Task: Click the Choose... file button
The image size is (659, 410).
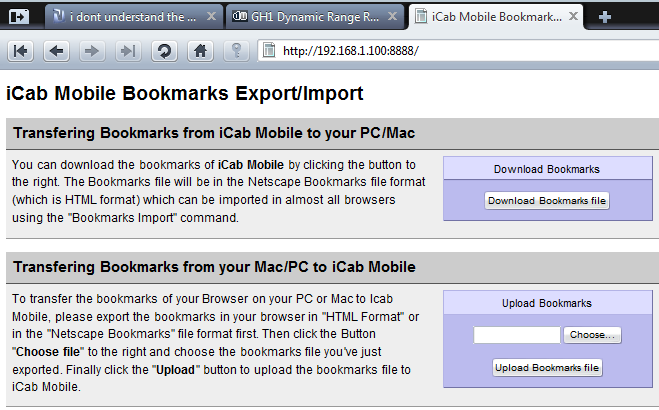Action: (592, 335)
